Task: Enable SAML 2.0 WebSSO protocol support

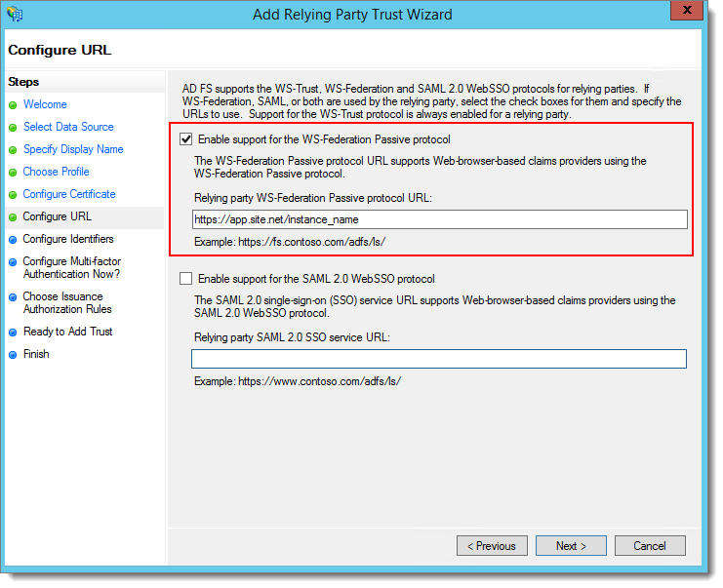Action: [x=186, y=279]
